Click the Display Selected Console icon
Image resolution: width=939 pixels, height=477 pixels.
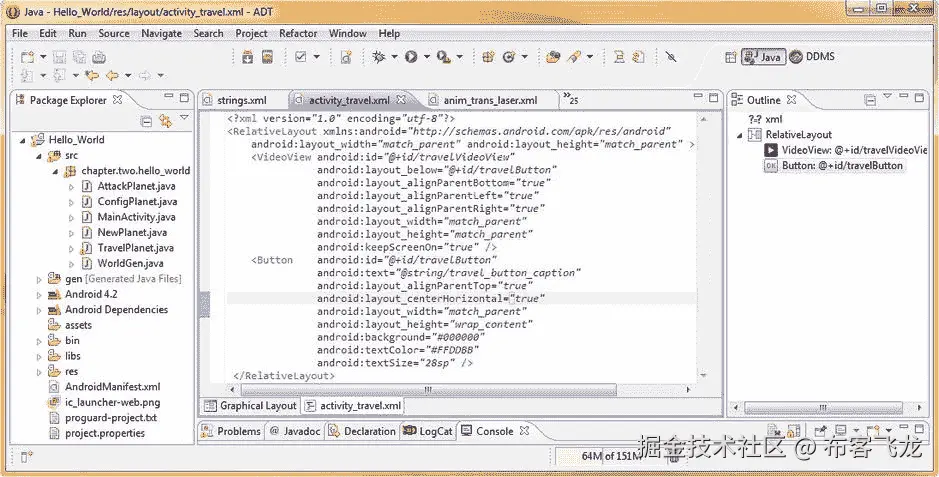tap(841, 431)
